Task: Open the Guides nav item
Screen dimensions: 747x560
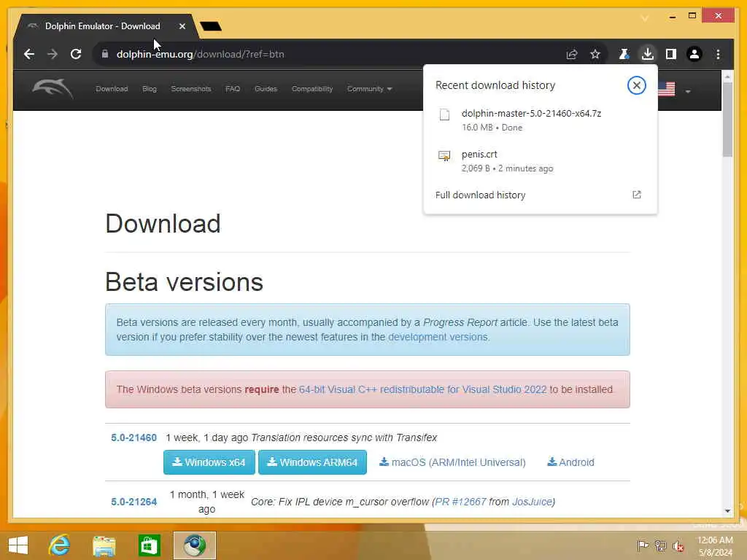Action: [266, 89]
